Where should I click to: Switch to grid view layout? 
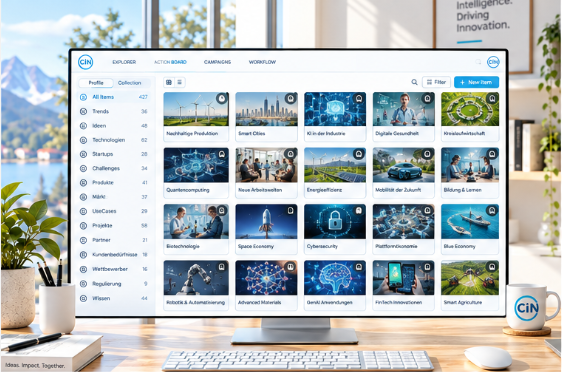click(169, 82)
